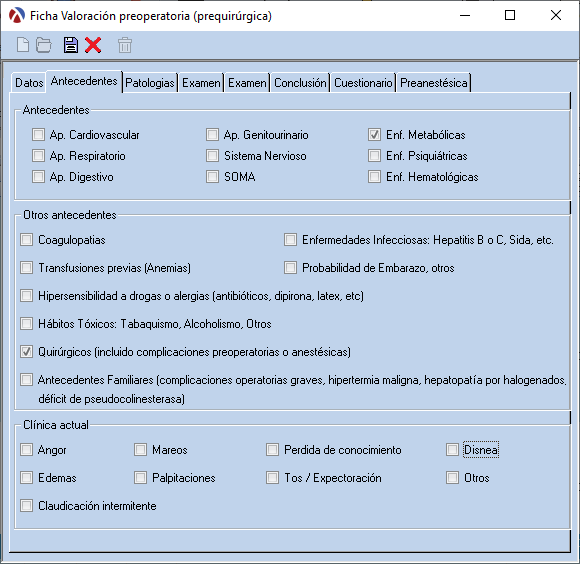Enable the Tos / Expectoración checkbox
Screen dimensions: 580x564
[273, 478]
